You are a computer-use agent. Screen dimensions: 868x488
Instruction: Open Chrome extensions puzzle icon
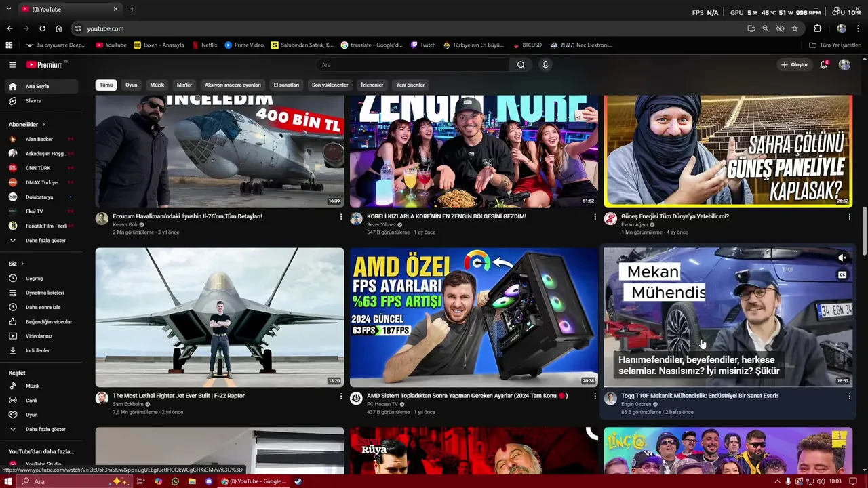coord(817,28)
